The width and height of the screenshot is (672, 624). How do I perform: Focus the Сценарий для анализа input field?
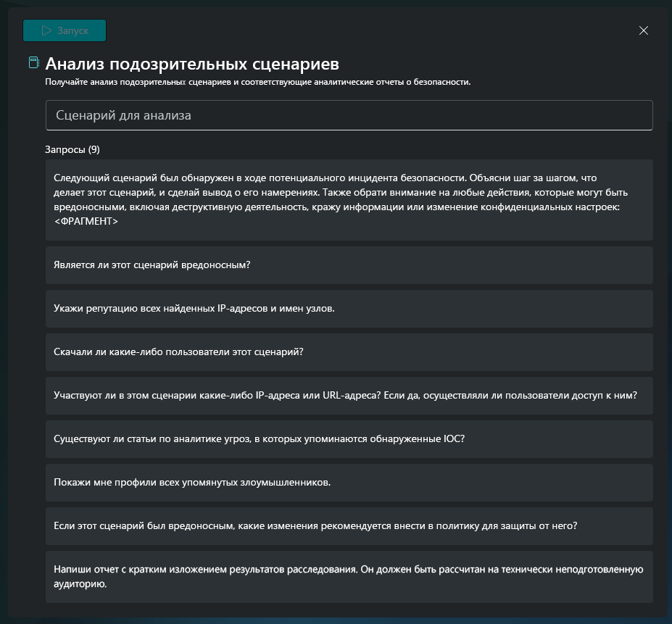[349, 115]
